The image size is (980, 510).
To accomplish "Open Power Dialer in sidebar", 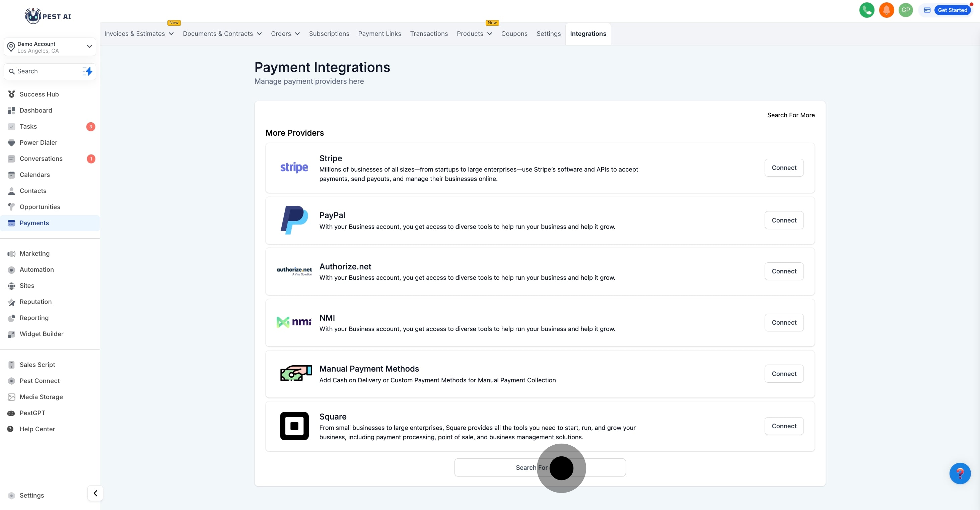I will [x=38, y=142].
